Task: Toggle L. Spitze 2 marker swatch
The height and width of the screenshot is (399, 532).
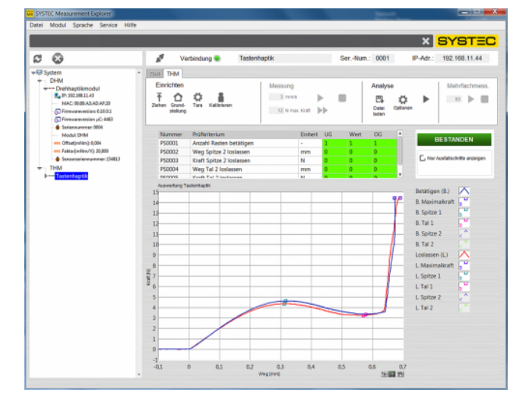Action: 464,297
